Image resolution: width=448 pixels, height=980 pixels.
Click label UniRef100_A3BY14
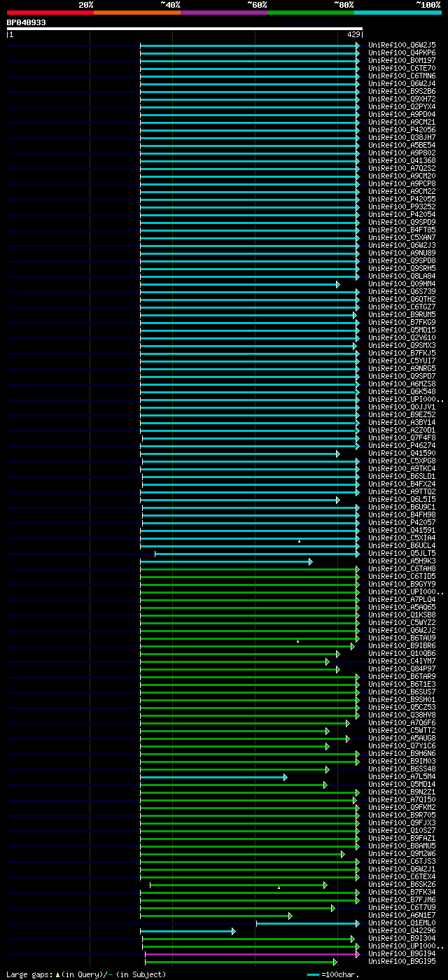402,422
